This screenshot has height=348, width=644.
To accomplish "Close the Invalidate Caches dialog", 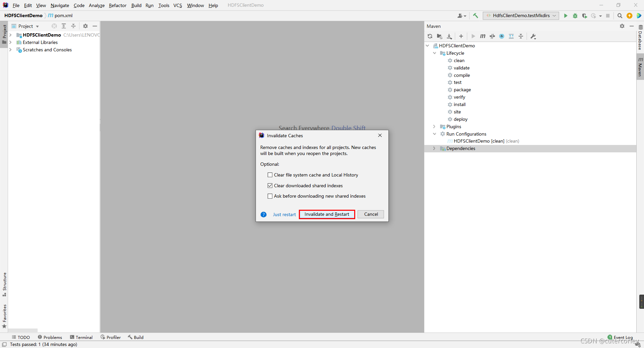I will pyautogui.click(x=380, y=135).
